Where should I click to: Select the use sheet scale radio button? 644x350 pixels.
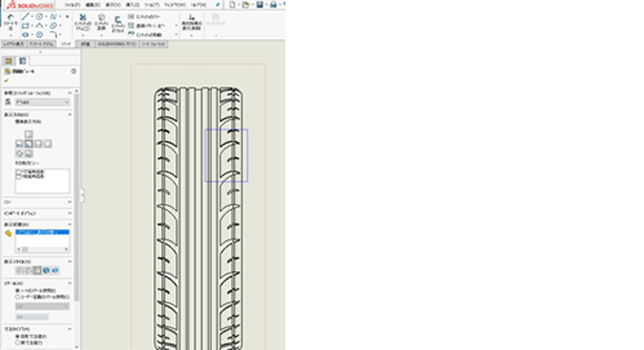tap(18, 290)
